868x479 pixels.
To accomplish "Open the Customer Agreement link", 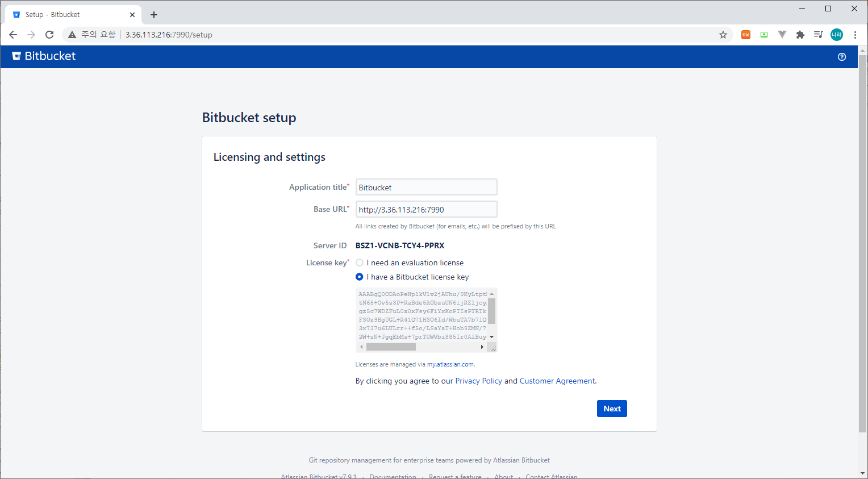I will [557, 381].
